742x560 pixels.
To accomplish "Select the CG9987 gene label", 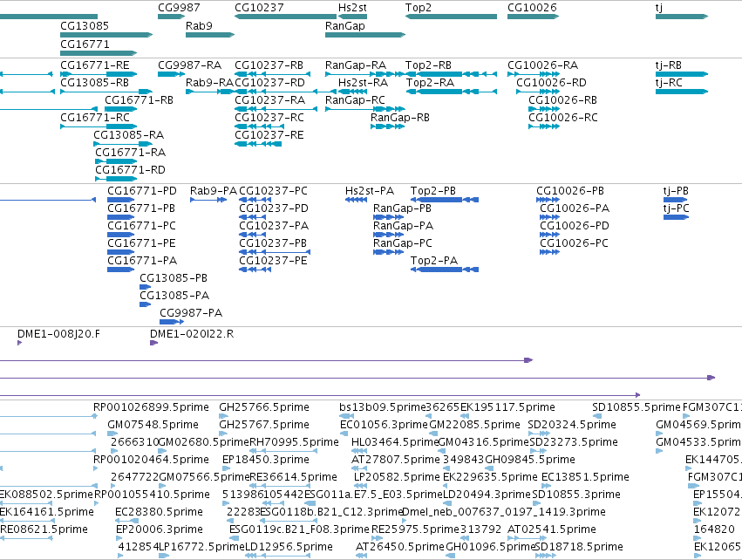I will point(179,8).
